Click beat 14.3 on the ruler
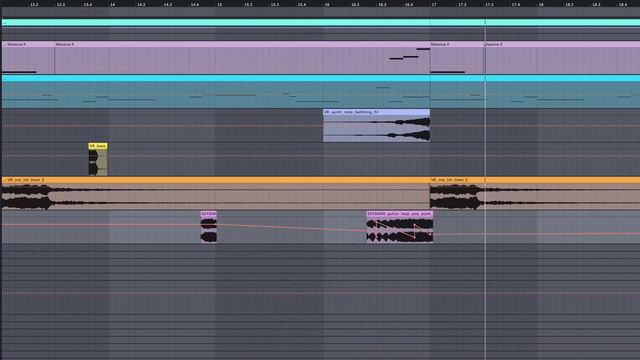This screenshot has height=360, width=640. click(x=168, y=4)
